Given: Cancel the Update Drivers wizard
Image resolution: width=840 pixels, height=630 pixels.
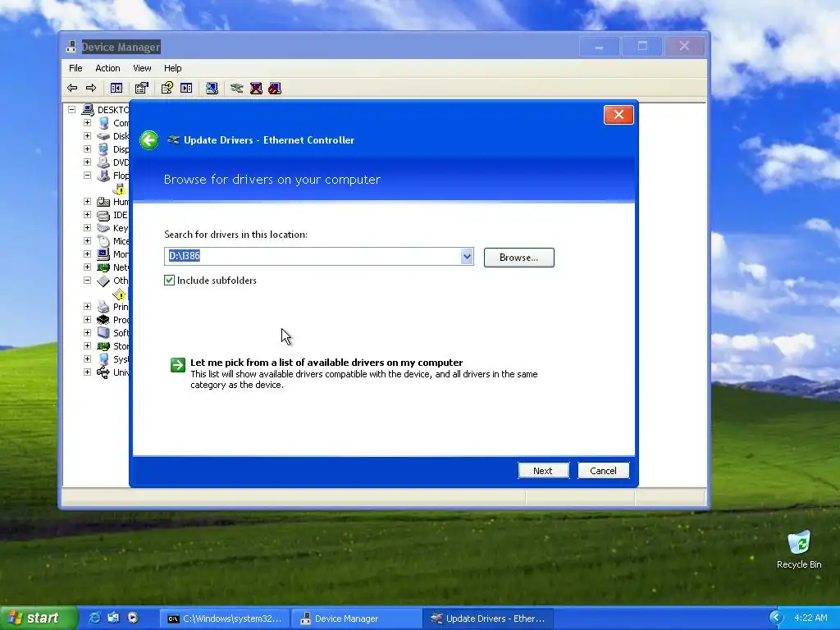Looking at the screenshot, I should [603, 470].
